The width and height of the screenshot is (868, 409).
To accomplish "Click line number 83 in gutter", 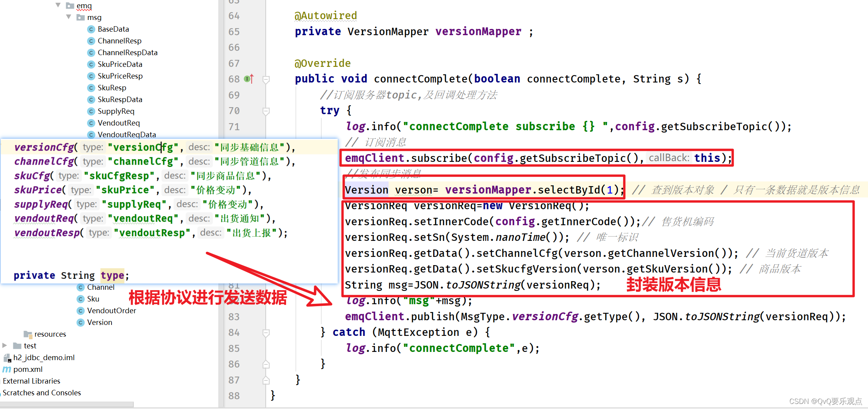I will [x=234, y=317].
